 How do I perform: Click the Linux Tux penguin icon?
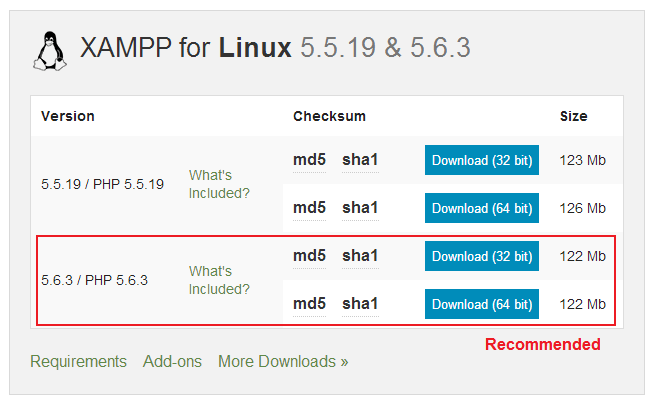(50, 51)
